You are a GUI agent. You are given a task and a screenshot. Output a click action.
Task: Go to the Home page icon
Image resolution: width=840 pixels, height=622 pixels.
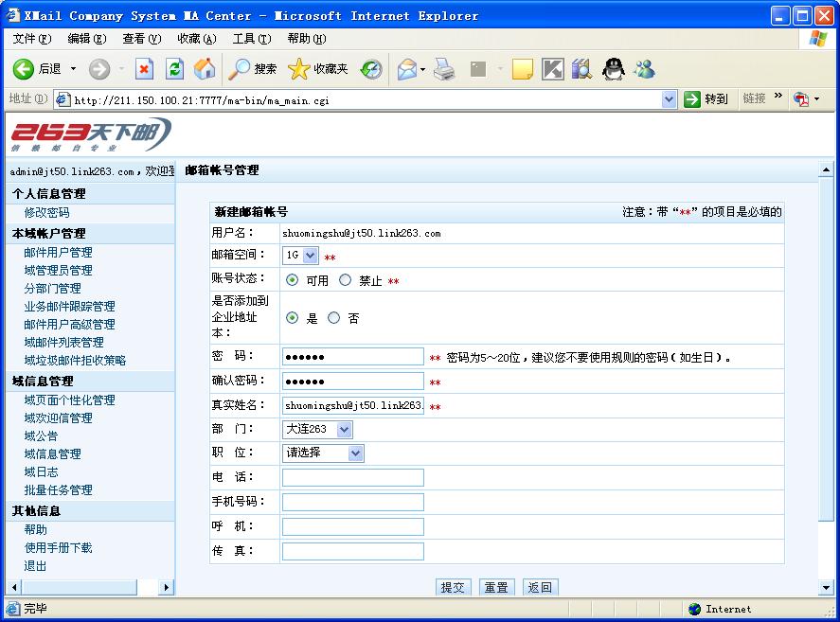coord(205,69)
